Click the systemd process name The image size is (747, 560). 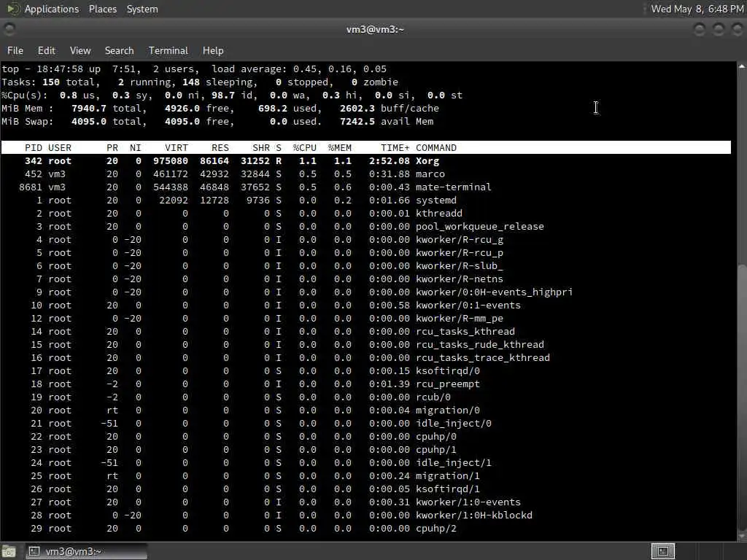(436, 201)
